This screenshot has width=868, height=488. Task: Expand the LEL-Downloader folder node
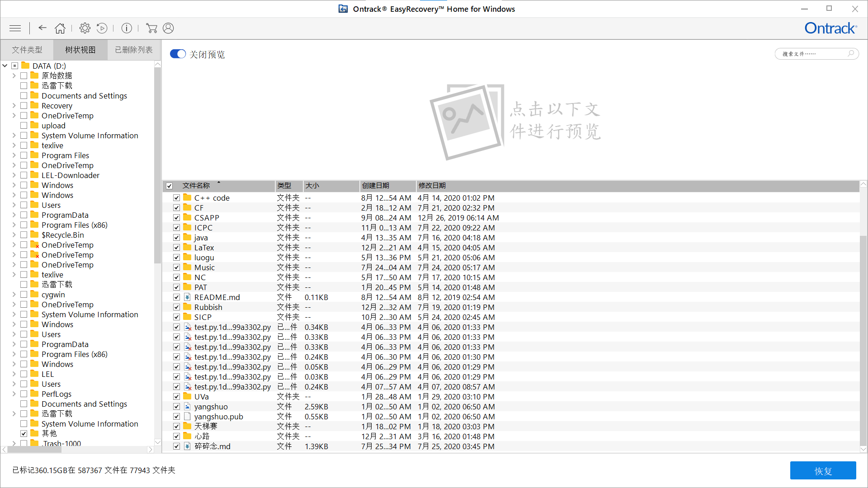tap(14, 175)
